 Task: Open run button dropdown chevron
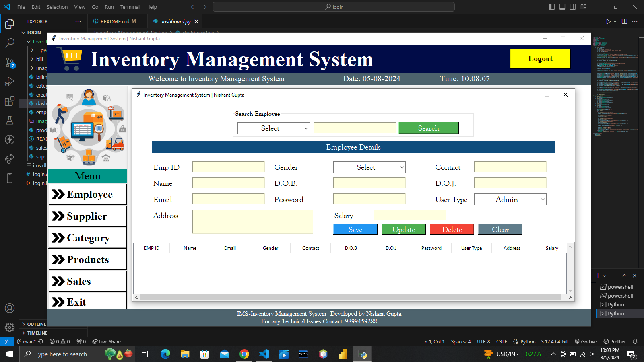pos(615,21)
